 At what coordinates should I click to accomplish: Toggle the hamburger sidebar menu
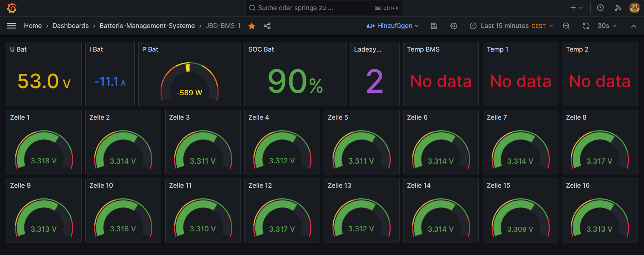click(x=11, y=26)
